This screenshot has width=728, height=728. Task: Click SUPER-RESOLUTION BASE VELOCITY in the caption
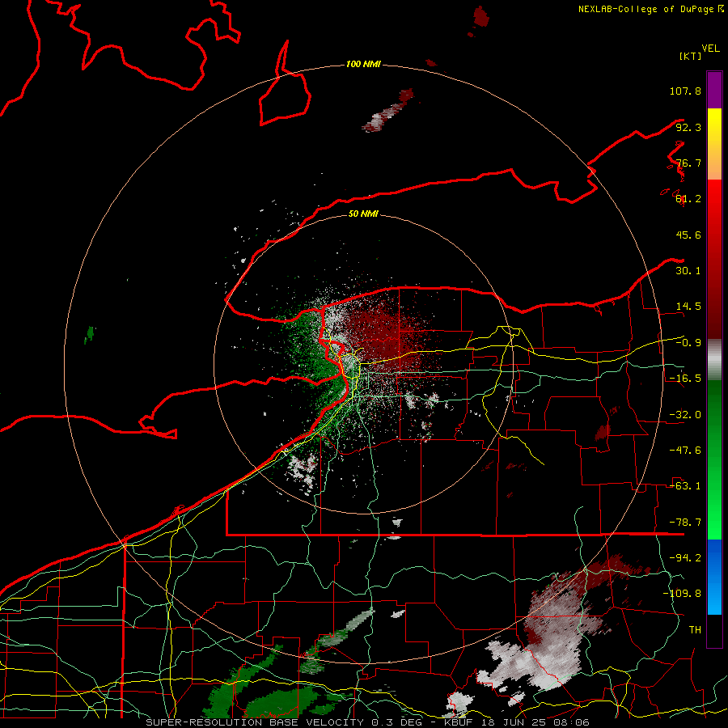pos(255,722)
